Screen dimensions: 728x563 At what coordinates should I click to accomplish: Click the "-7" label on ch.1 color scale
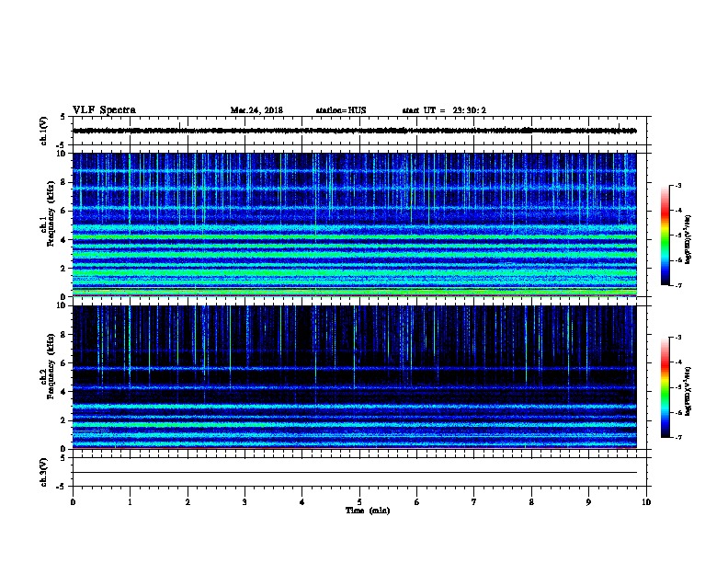coord(678,285)
